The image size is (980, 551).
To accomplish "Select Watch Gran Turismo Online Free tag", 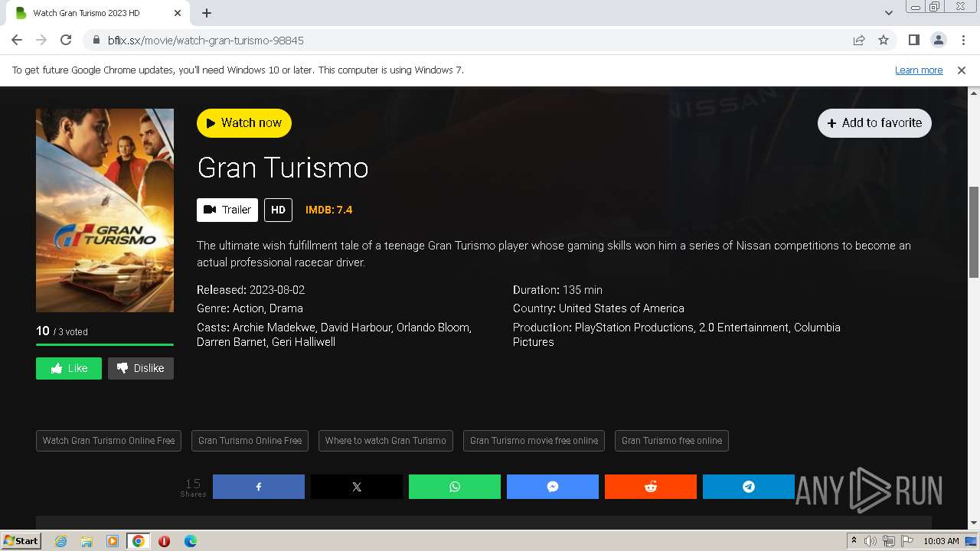I will 109,441.
